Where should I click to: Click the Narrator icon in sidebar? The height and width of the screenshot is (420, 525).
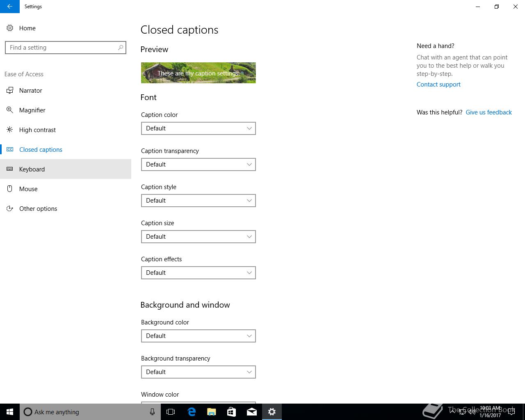[x=10, y=90]
